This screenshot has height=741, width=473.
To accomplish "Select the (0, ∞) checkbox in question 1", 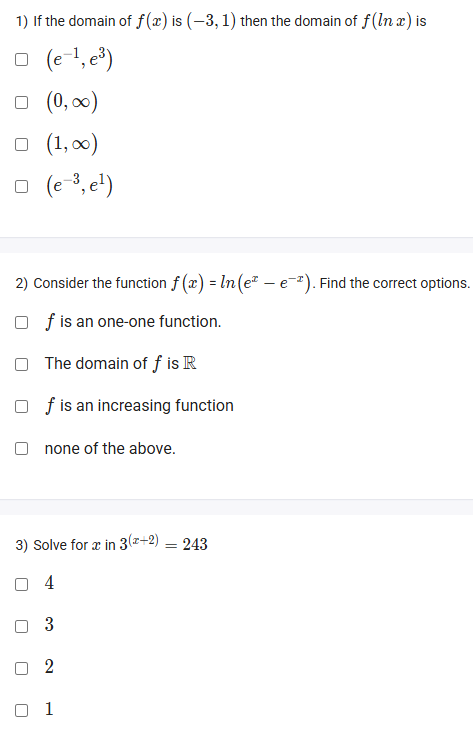I will pyautogui.click(x=21, y=102).
